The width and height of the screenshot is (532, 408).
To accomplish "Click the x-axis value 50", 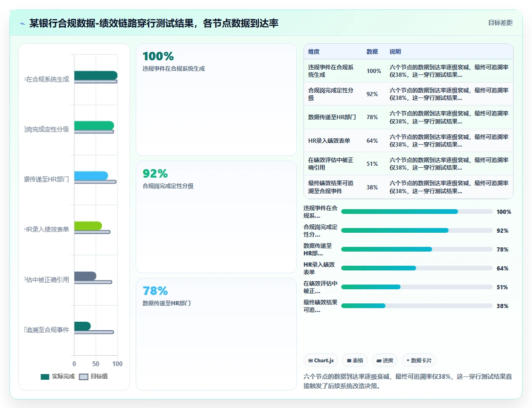I will (96, 364).
